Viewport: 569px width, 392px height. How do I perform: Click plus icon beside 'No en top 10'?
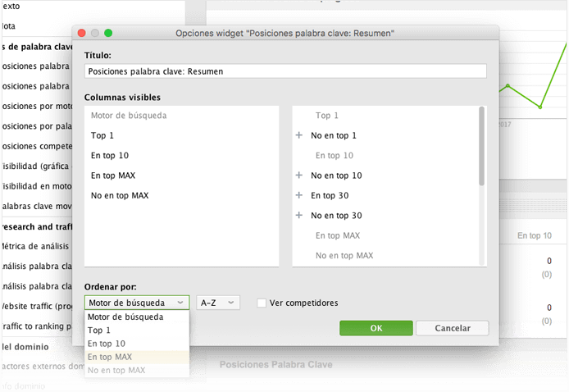pos(299,175)
